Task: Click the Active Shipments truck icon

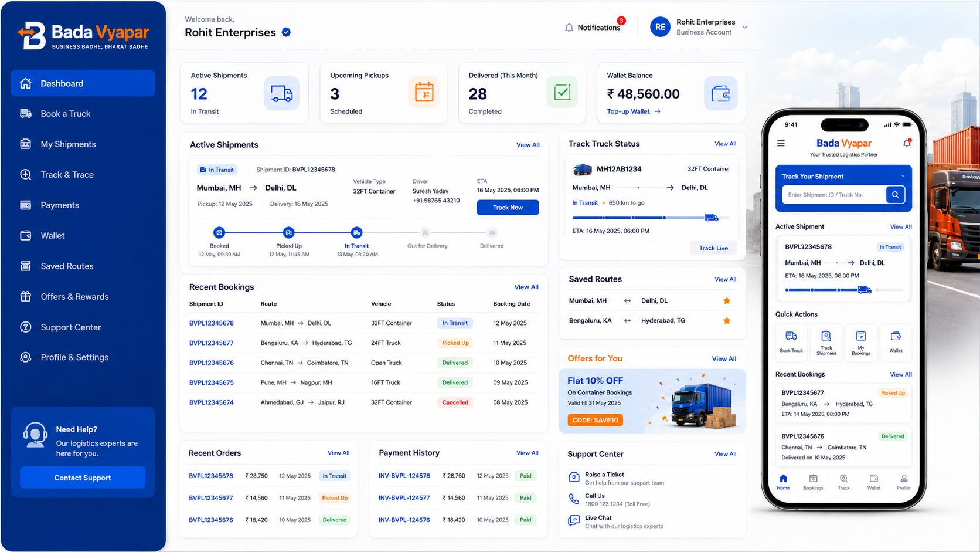Action: tap(281, 93)
